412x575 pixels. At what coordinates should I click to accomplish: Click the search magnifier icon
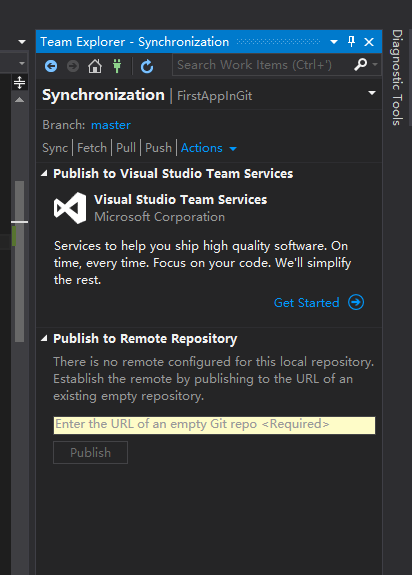(x=361, y=65)
